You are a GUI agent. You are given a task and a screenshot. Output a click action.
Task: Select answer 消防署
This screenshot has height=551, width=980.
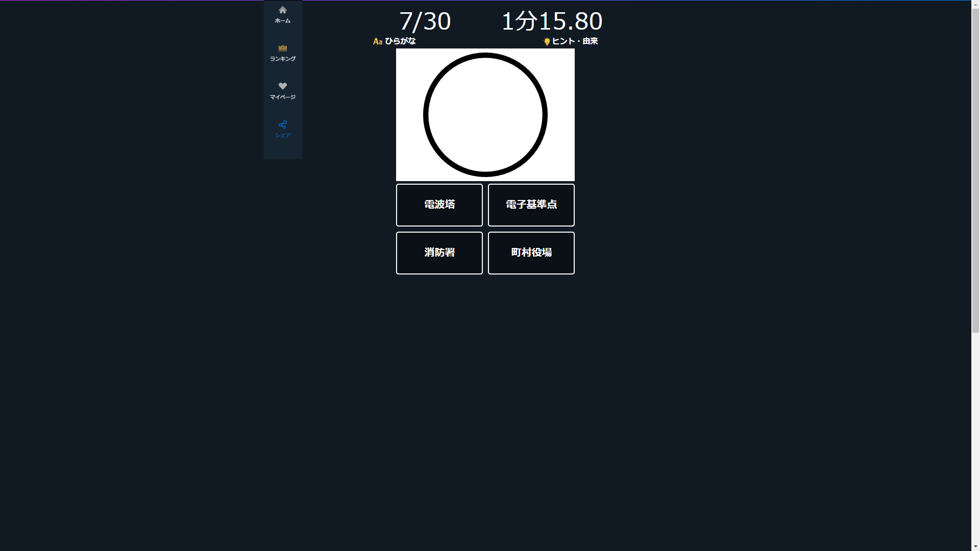pyautogui.click(x=439, y=253)
